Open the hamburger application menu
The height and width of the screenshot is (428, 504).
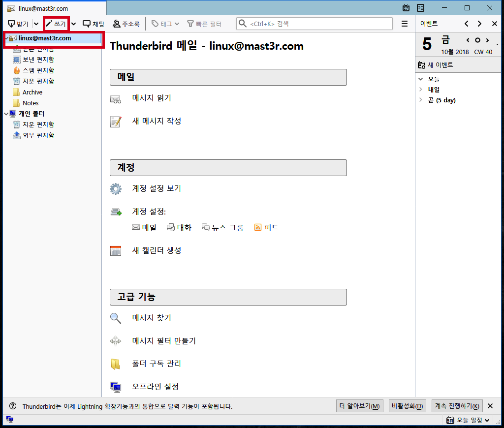405,24
